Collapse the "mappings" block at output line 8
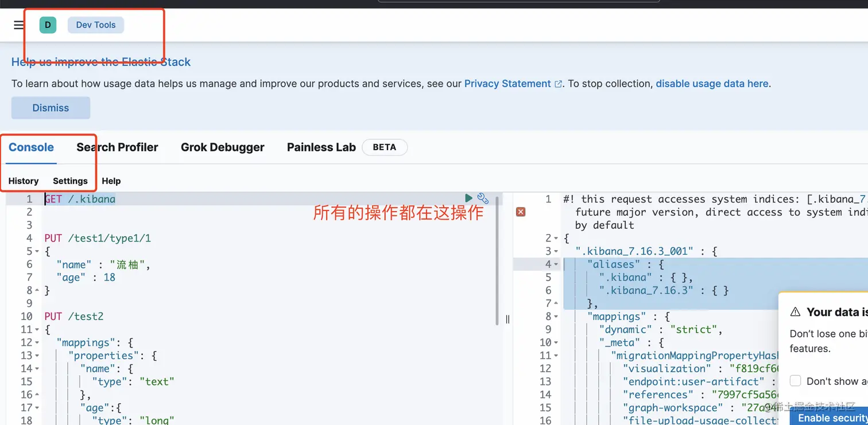 (556, 317)
